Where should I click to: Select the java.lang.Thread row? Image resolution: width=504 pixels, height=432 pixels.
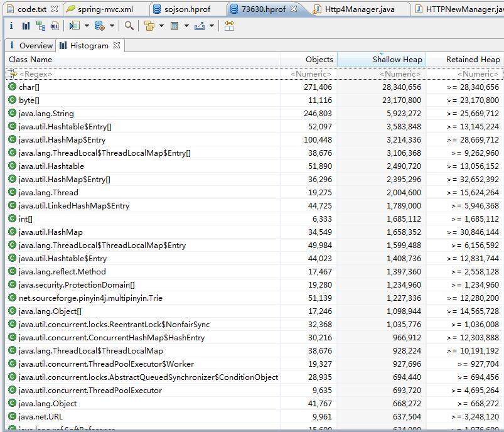(254, 192)
